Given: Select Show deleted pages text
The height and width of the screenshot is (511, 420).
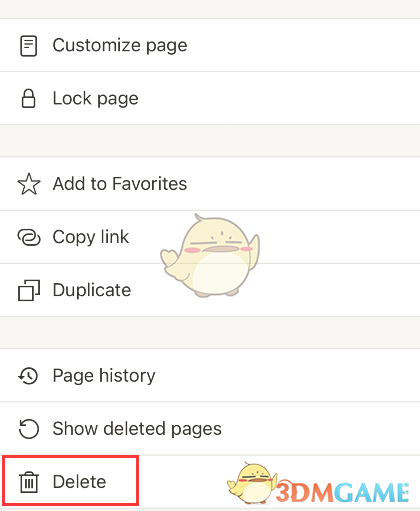Looking at the screenshot, I should [137, 429].
